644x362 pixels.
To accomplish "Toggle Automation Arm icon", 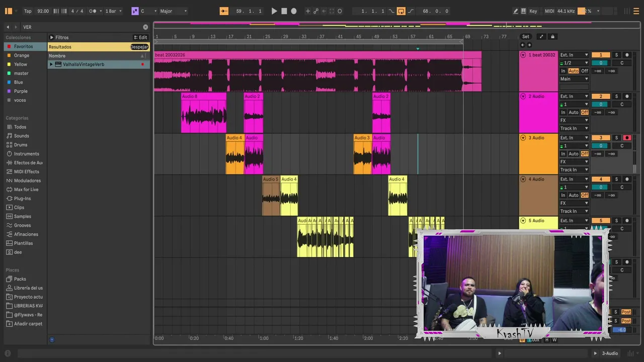I will 316,11.
